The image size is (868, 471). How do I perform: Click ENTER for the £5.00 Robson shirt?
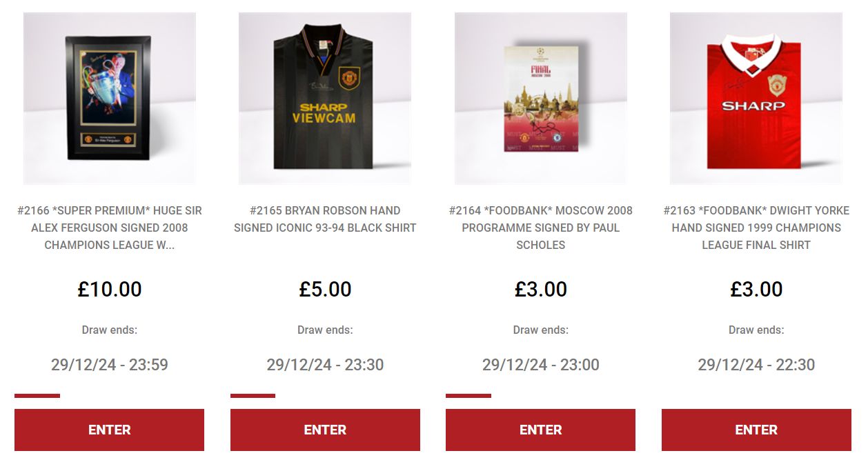[325, 430]
